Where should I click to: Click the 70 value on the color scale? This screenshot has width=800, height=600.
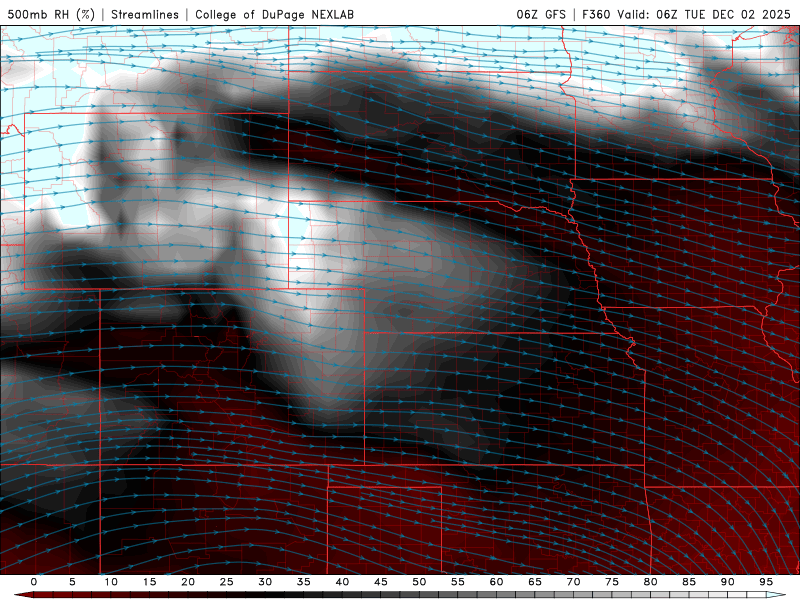(573, 582)
